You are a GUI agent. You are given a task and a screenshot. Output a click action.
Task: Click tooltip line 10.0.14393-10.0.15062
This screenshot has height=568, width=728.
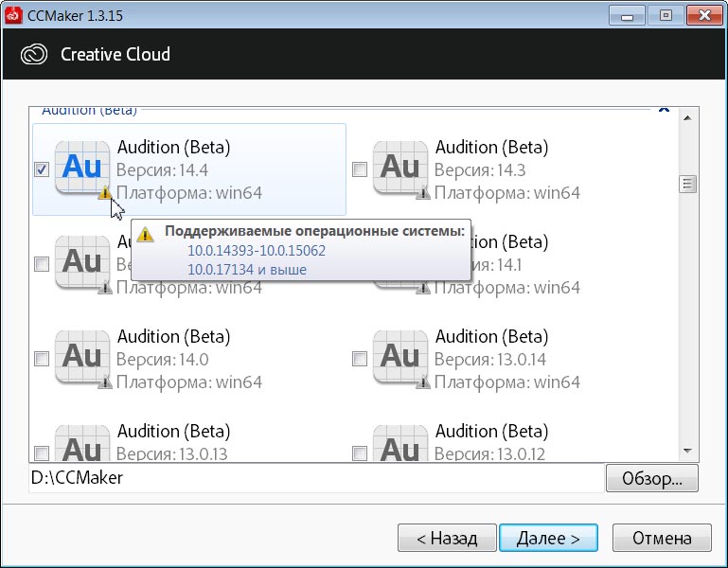257,250
